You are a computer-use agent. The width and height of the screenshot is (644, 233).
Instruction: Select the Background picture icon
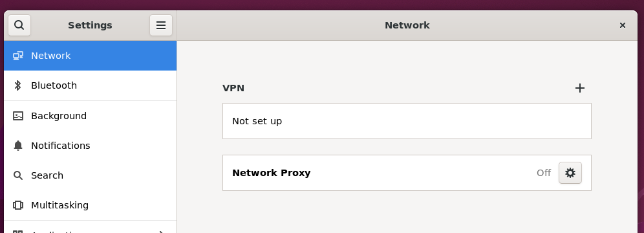coord(18,116)
